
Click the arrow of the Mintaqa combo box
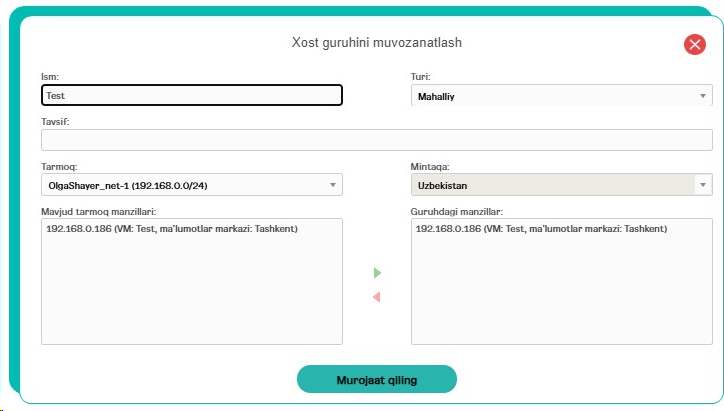coord(703,185)
